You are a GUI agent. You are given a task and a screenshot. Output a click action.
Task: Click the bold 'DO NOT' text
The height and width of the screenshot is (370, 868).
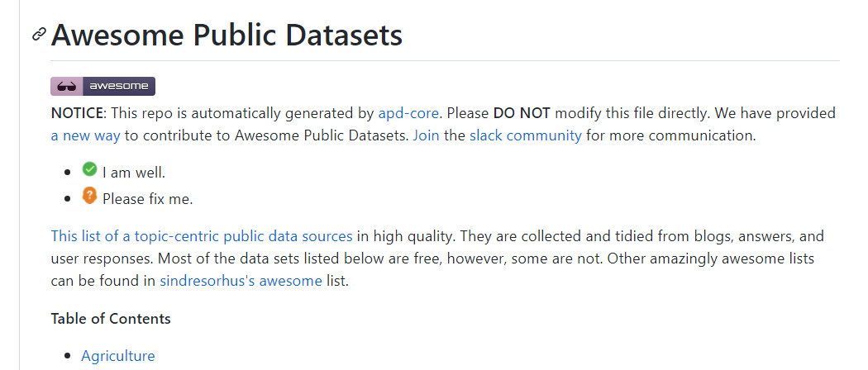click(521, 113)
